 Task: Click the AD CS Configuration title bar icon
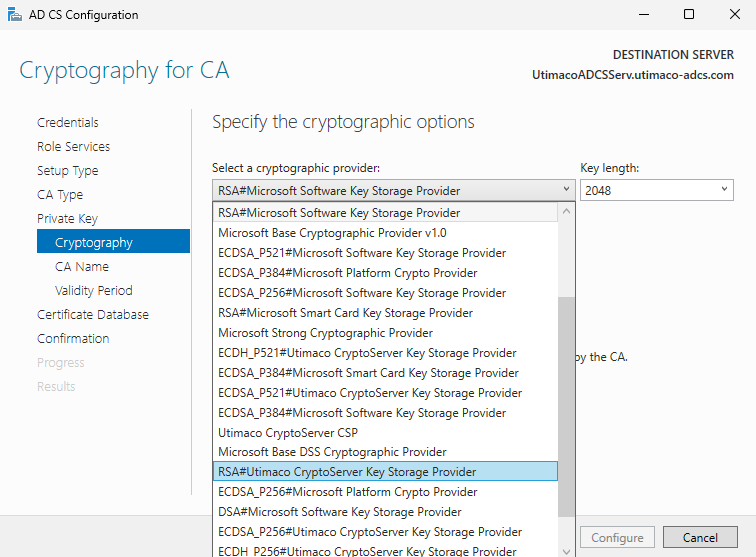[12, 15]
